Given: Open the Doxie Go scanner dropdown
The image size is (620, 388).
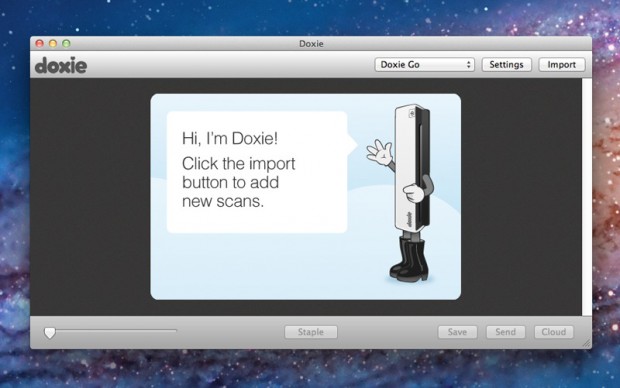Looking at the screenshot, I should [x=424, y=64].
